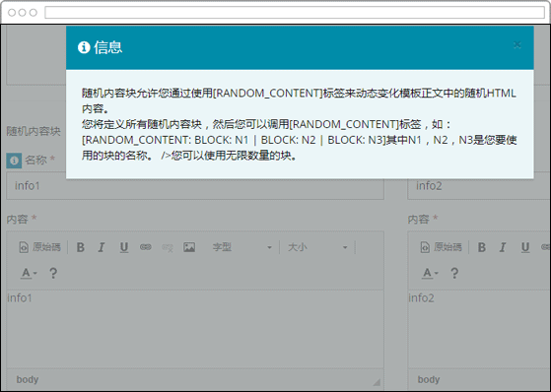Screen dimensions: 551x392
Task: Insert link in the info1 editor
Action: pos(146,247)
